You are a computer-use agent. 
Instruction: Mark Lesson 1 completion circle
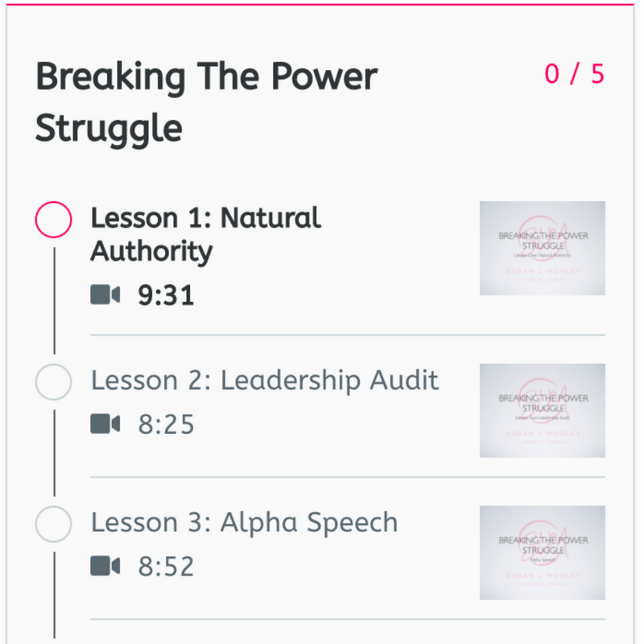pos(54,220)
